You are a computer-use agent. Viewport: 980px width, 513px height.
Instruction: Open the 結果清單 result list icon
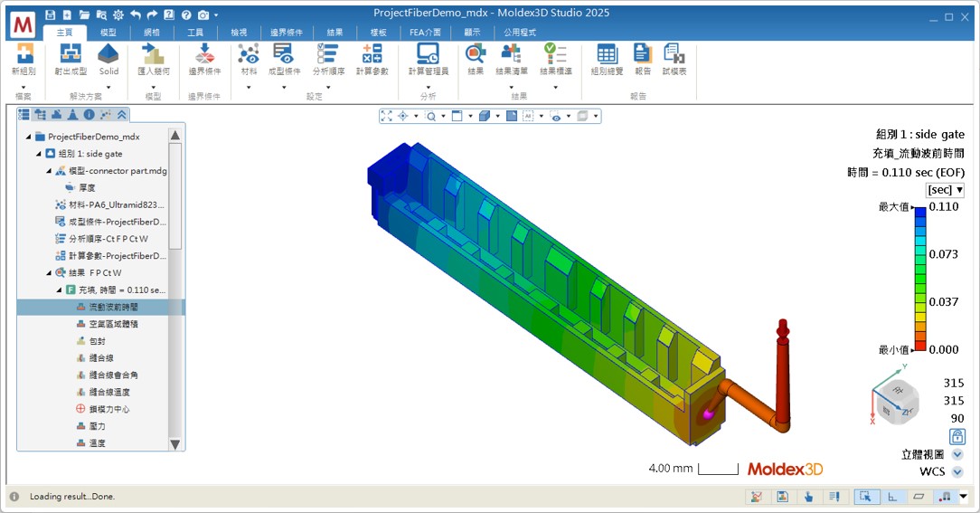(512, 60)
